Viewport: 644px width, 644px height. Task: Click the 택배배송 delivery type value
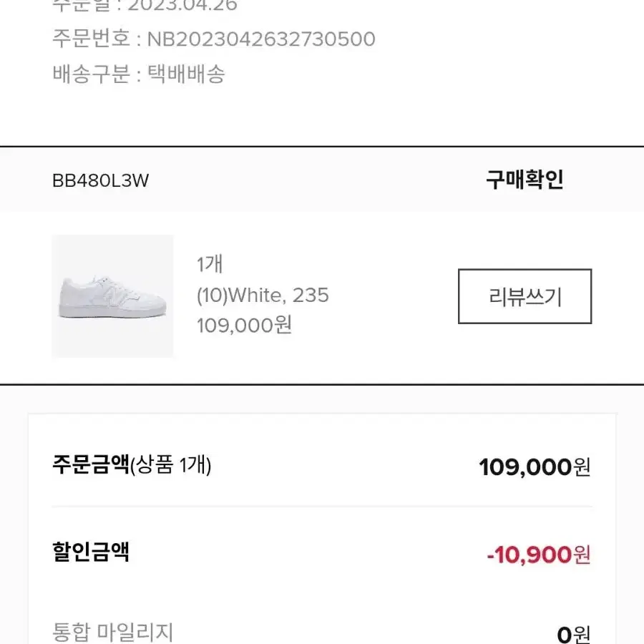(x=186, y=74)
